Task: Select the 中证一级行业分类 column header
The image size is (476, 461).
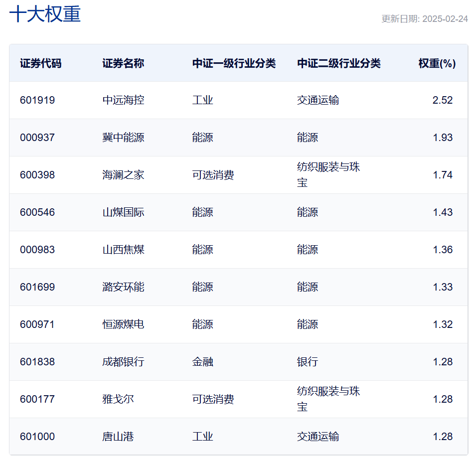Action: (234, 63)
